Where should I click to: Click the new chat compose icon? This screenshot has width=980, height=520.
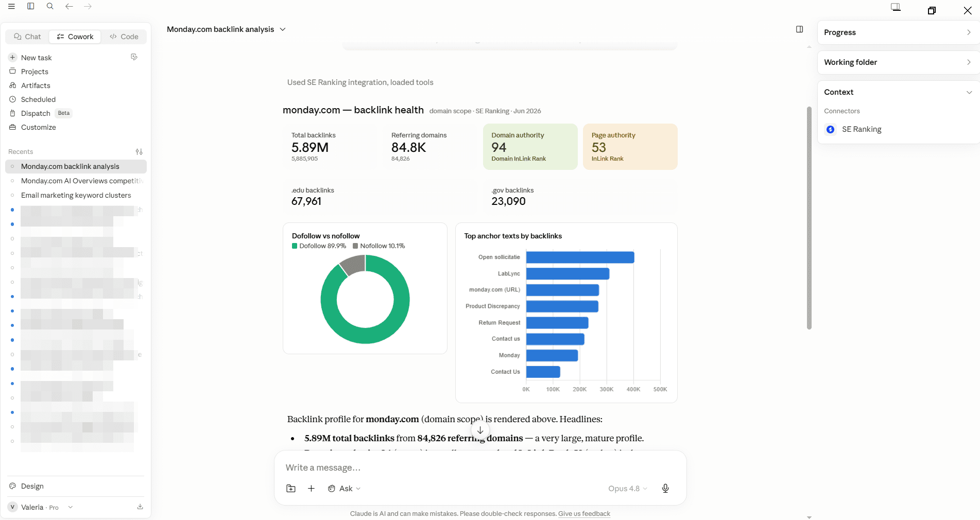[134, 57]
